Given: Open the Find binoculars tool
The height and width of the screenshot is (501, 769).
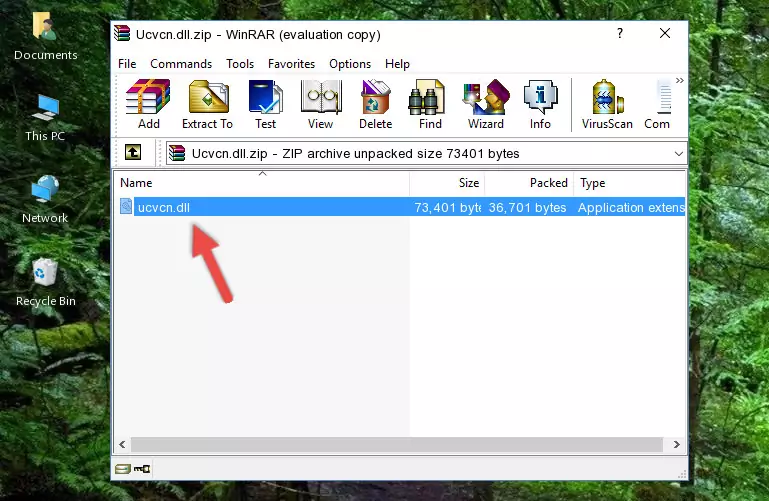Looking at the screenshot, I should click(430, 104).
